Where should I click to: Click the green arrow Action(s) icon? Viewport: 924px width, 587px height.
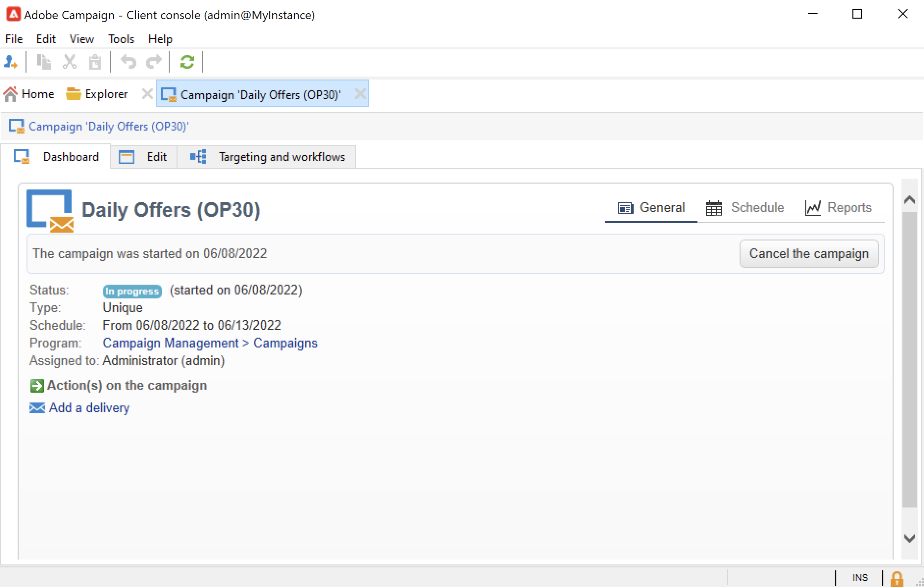tap(37, 386)
